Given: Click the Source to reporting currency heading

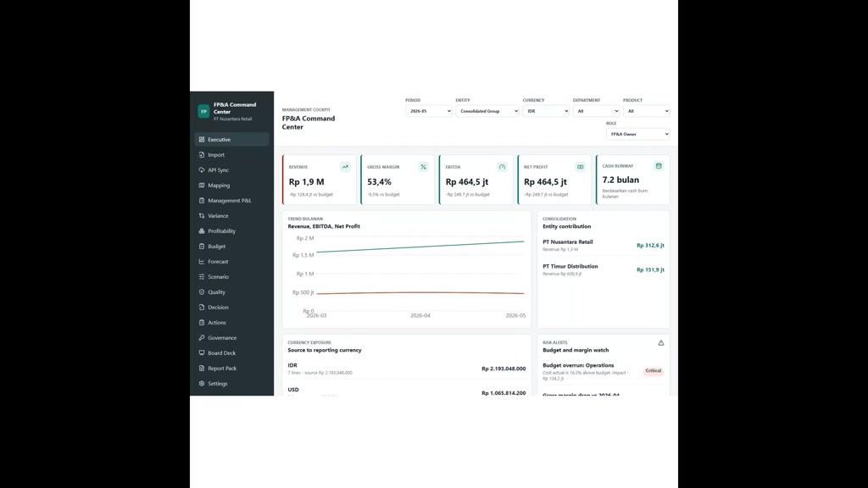Looking at the screenshot, I should point(325,350).
